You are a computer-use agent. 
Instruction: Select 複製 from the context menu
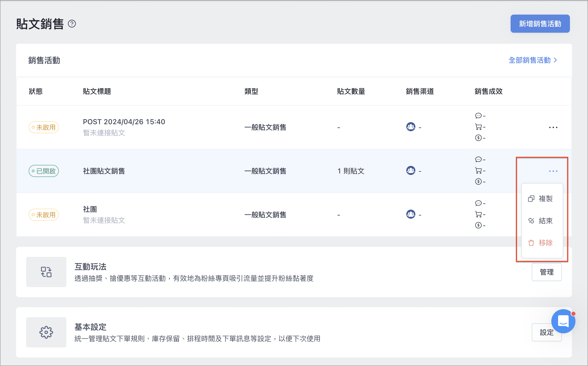(x=542, y=199)
